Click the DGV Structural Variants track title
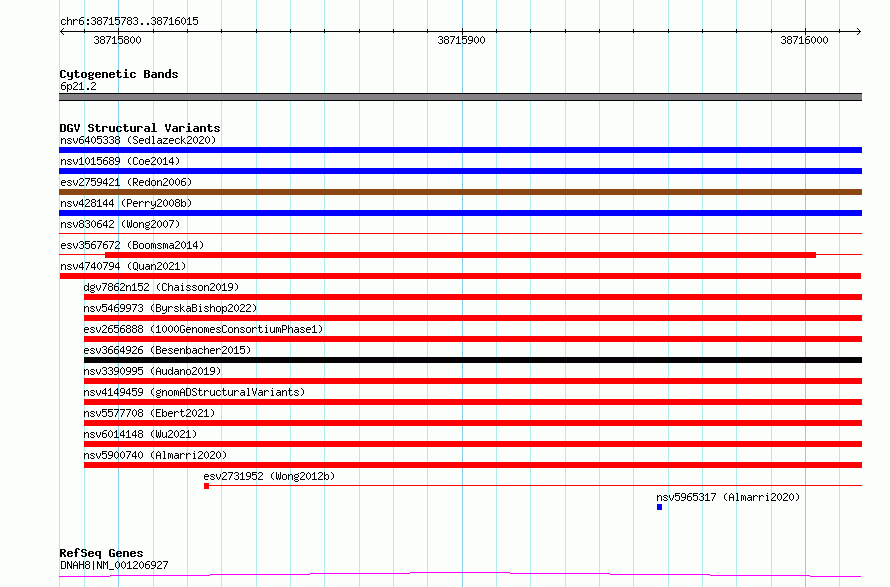Viewport: 890px width, 587px height. point(140,128)
